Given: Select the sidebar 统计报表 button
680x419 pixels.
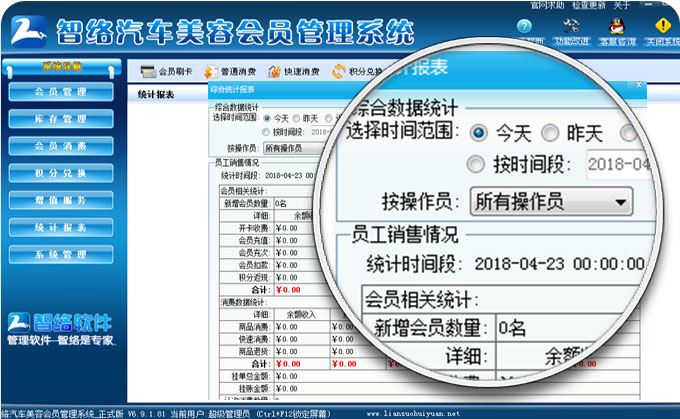Looking at the screenshot, I should (x=61, y=227).
